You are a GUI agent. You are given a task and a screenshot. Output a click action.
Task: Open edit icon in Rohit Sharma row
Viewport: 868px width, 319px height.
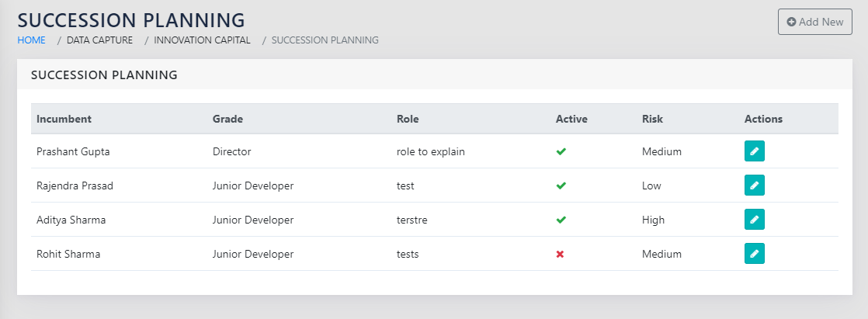pos(754,254)
